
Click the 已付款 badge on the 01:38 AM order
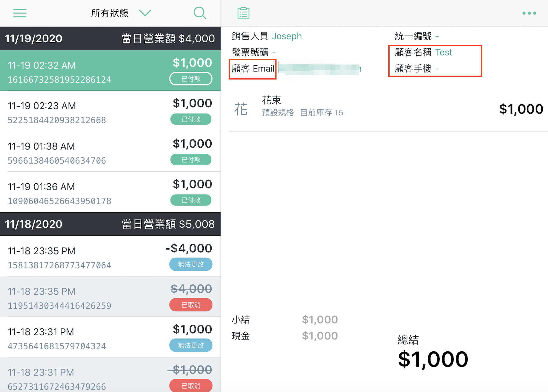click(191, 160)
